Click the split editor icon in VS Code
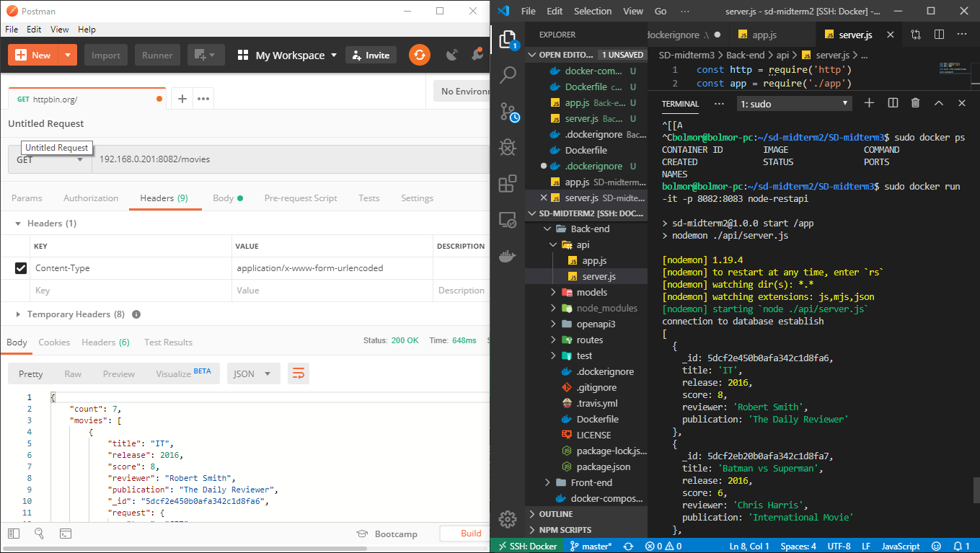The width and height of the screenshot is (980, 553). (939, 34)
